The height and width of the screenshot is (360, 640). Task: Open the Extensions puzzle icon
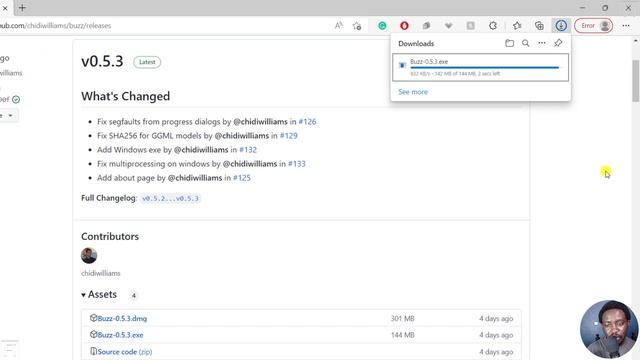click(493, 26)
